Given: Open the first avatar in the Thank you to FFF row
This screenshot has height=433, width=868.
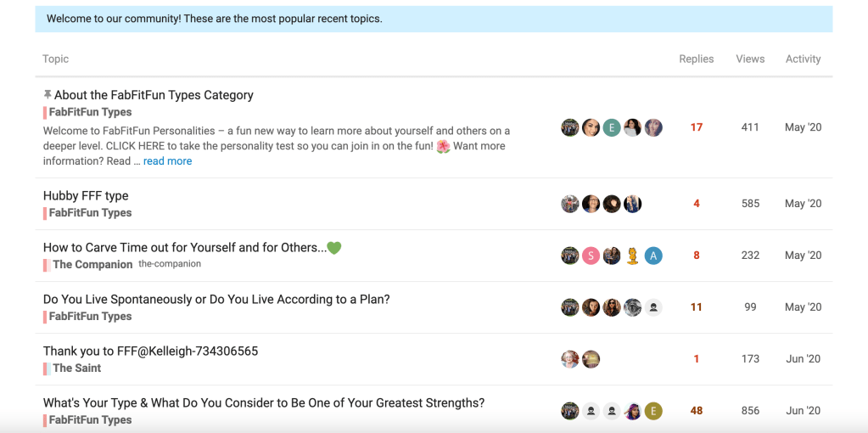Looking at the screenshot, I should point(570,359).
